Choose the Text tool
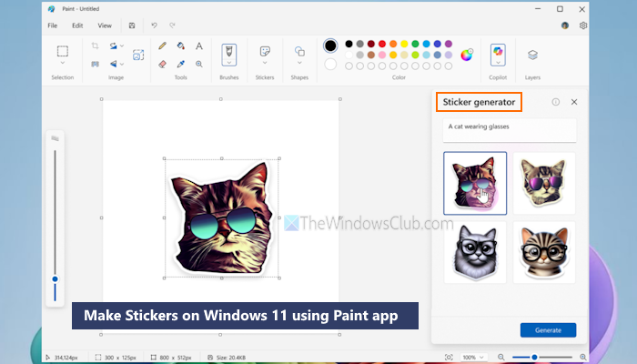The image size is (637, 364). point(198,45)
